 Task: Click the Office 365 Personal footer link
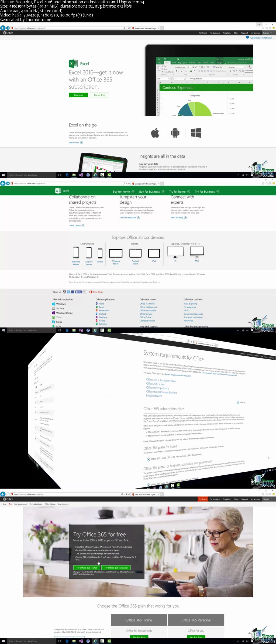pos(148,307)
